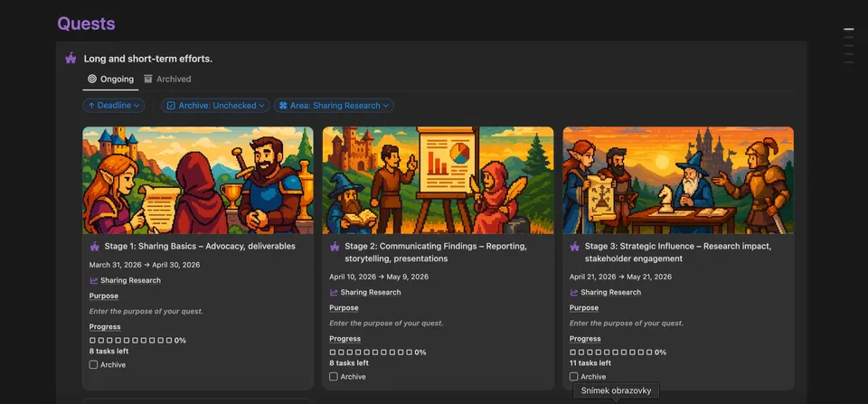Click the castle icon beside Long and short-term efforts
Screen dimensions: 868x404
pyautogui.click(x=71, y=58)
